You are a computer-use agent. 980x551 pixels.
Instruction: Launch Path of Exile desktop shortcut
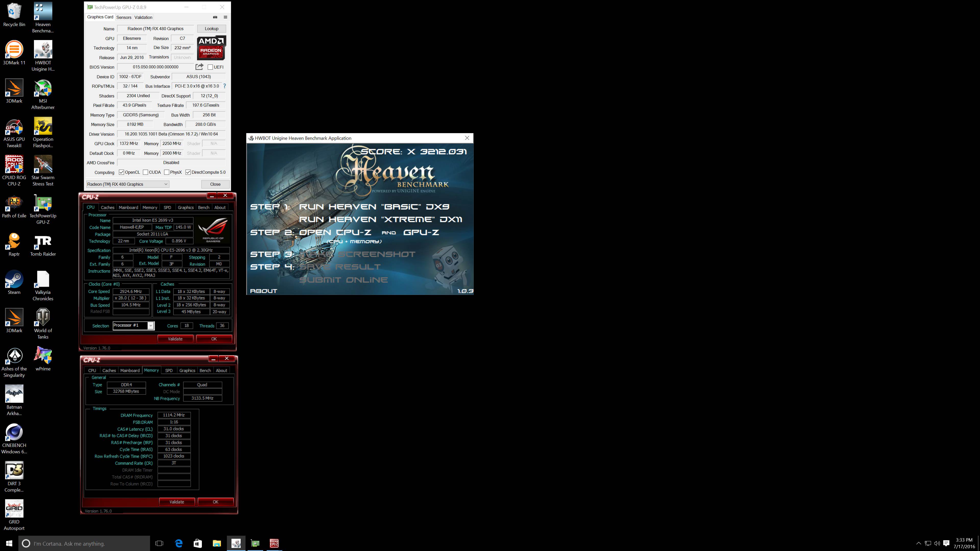pos(14,206)
